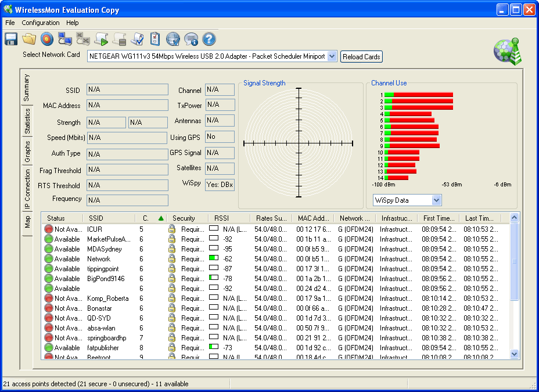Click the speech bubble info icon

click(x=191, y=39)
